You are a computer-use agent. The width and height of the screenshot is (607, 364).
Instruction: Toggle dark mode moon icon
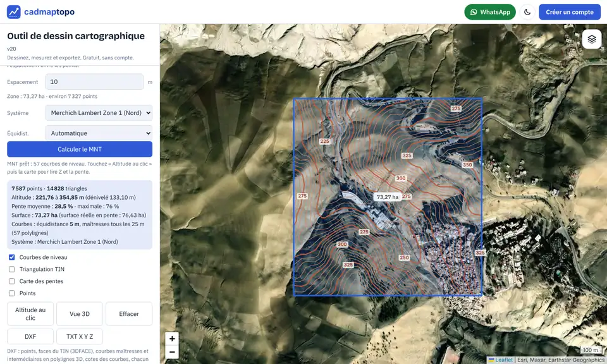click(x=527, y=12)
